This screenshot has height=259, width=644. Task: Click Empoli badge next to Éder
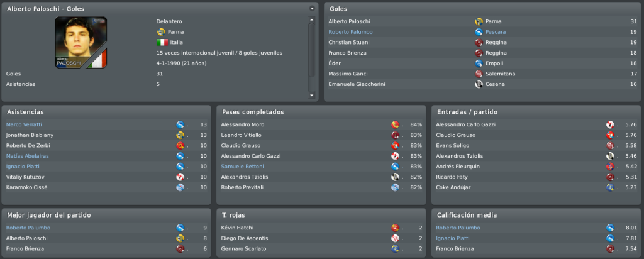click(479, 63)
